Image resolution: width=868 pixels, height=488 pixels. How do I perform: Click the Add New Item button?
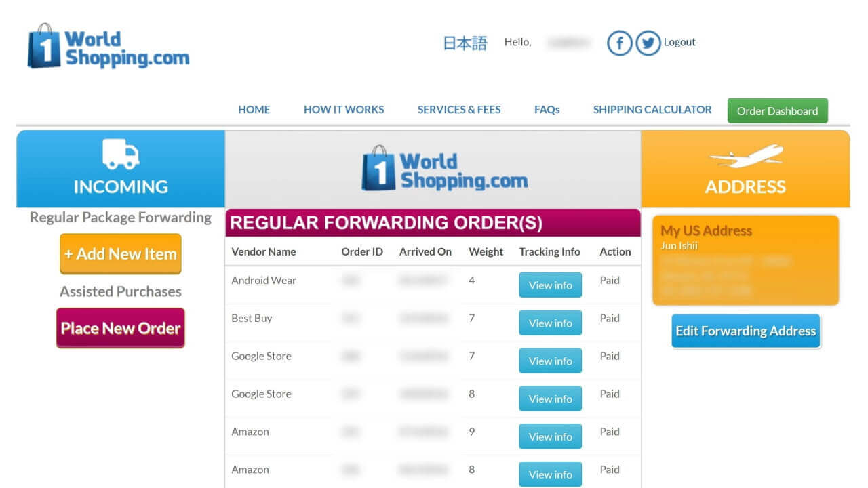coord(120,253)
